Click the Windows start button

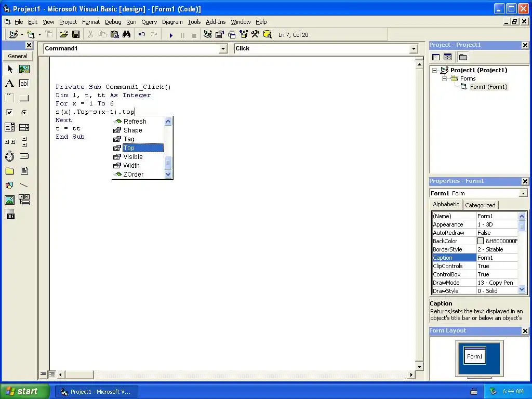[24, 391]
